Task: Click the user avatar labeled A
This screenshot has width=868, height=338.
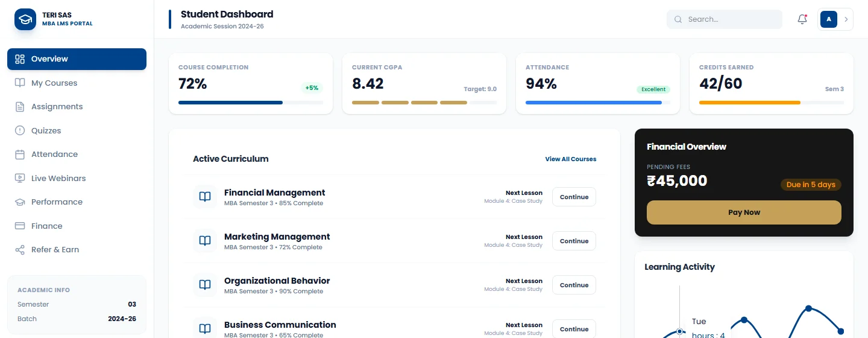Action: pyautogui.click(x=829, y=19)
